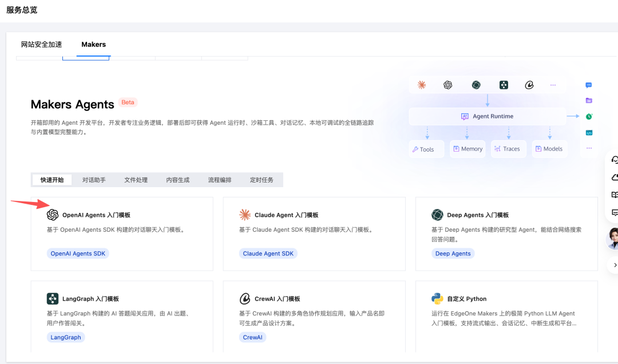Screen dimensions: 618x364
Task: Click the Agent Runtime label in diagram
Action: coord(493,116)
